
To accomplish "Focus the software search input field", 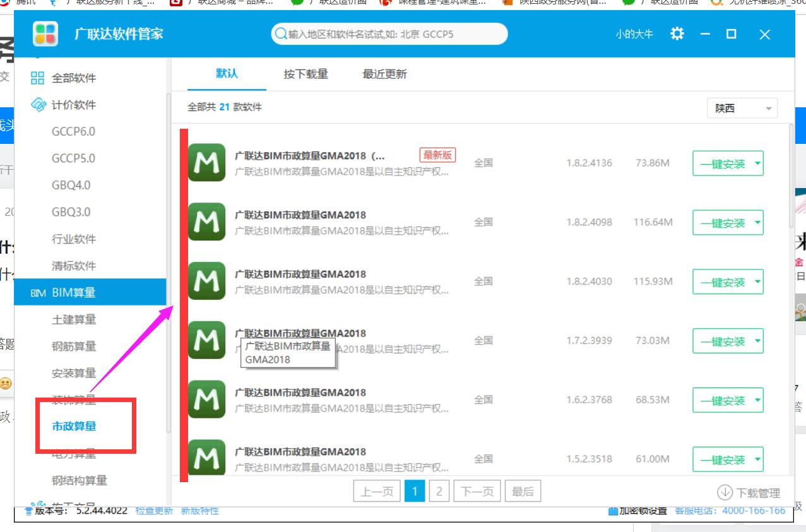I will pos(389,34).
